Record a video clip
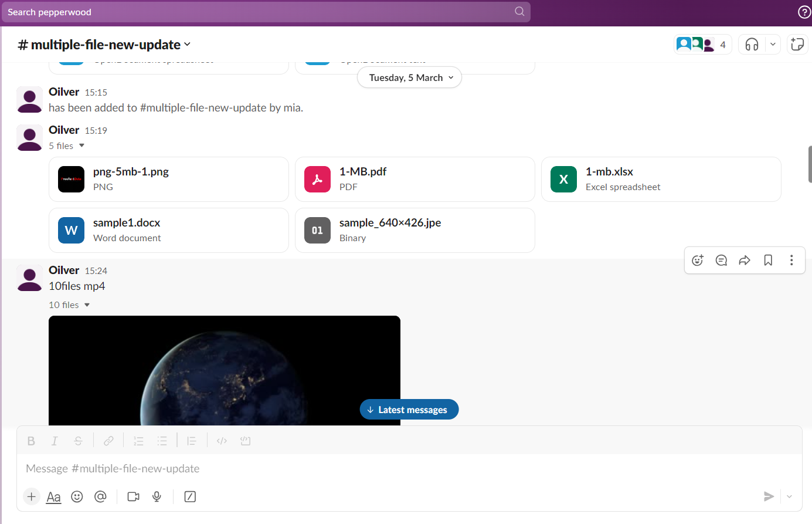 point(134,496)
